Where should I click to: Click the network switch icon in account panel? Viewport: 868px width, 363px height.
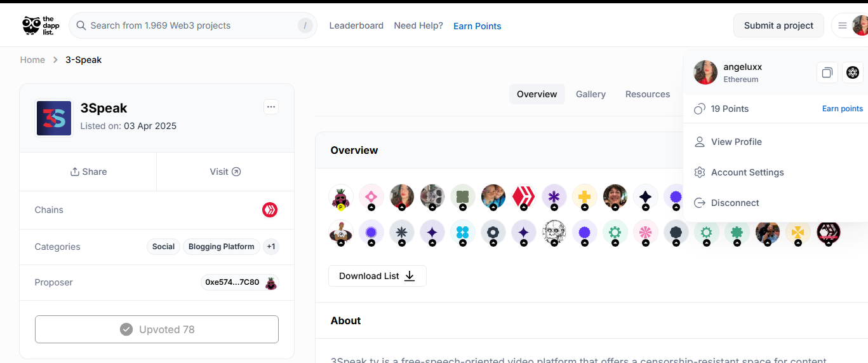(x=853, y=72)
